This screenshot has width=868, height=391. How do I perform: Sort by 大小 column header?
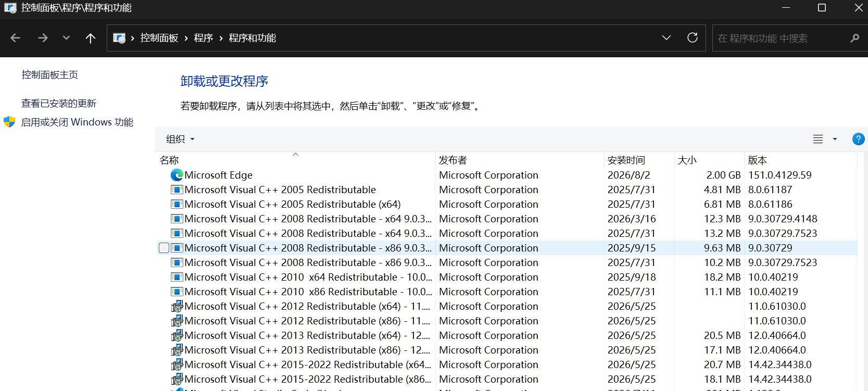pyautogui.click(x=710, y=160)
